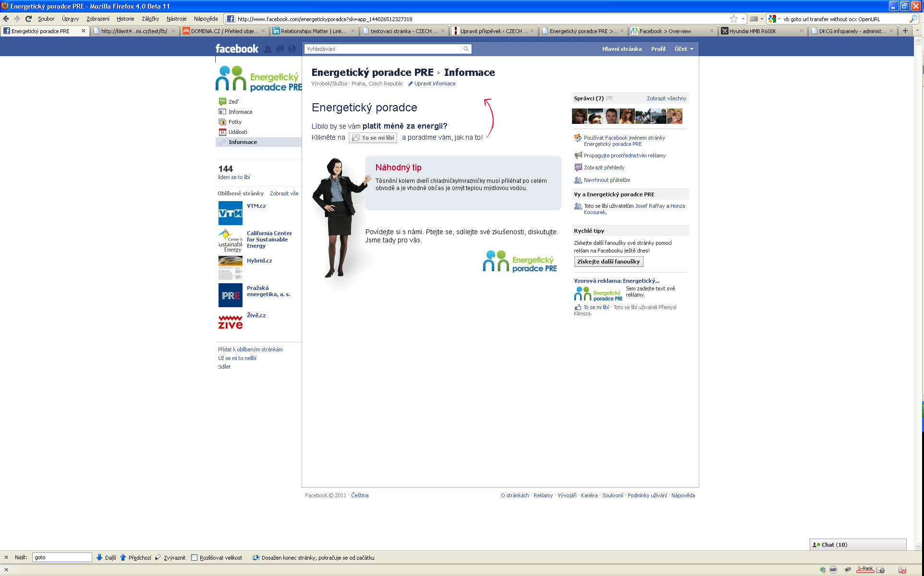Close the Energetický poradce PRE tab

point(83,31)
